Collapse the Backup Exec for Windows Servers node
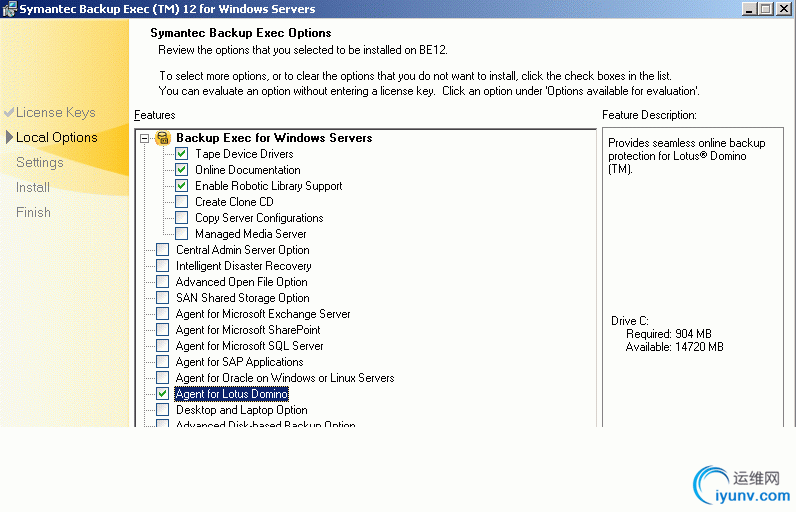 tap(145, 138)
